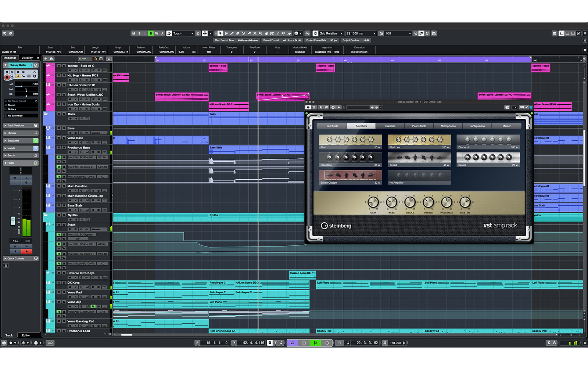The height and width of the screenshot is (370, 588).
Task: Click the Synths folder track icon
Action: tap(46, 215)
